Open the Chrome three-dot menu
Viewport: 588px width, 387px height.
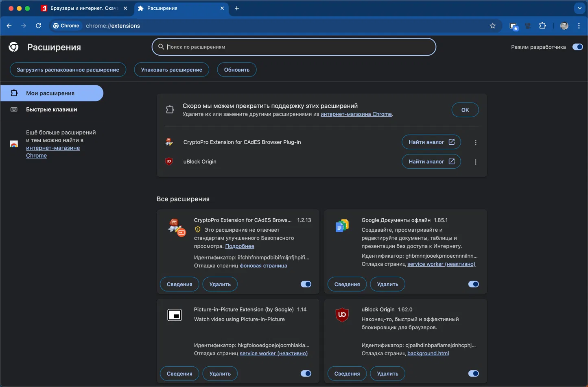tap(579, 26)
